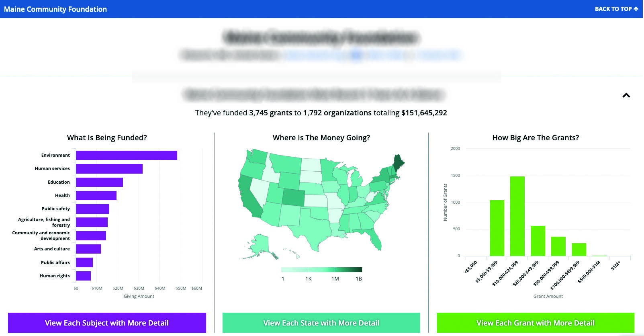Select the $5,000-$9,999 grants bar

(x=497, y=228)
